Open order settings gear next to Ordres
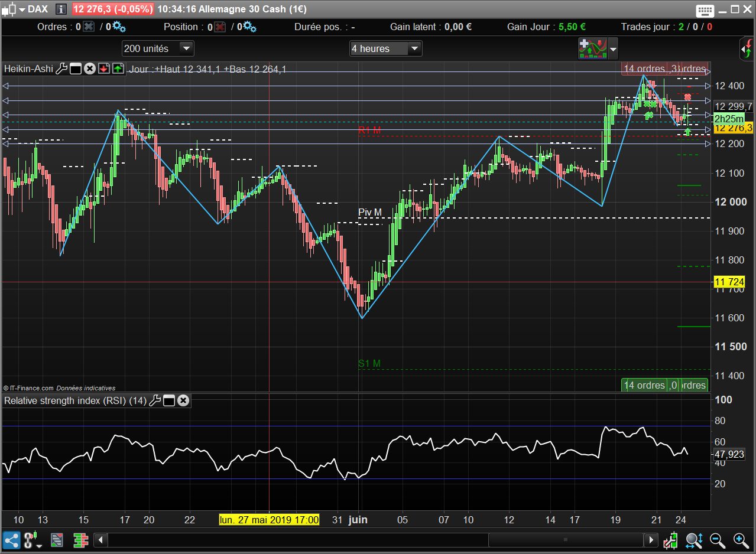The width and height of the screenshot is (756, 554). [118, 27]
